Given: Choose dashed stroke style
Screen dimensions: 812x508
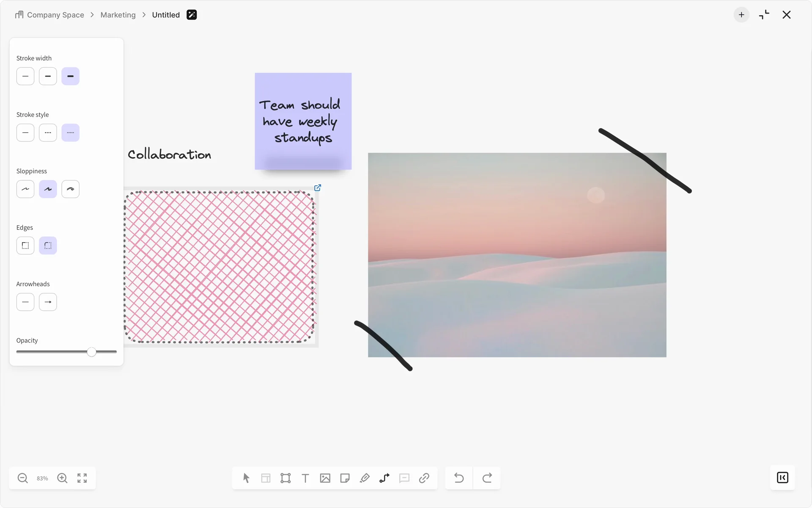Looking at the screenshot, I should [48, 133].
